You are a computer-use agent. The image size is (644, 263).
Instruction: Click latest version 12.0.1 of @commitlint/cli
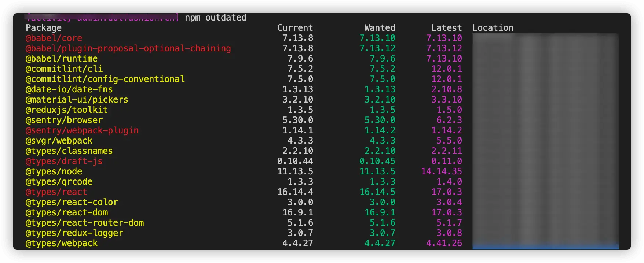tap(447, 69)
